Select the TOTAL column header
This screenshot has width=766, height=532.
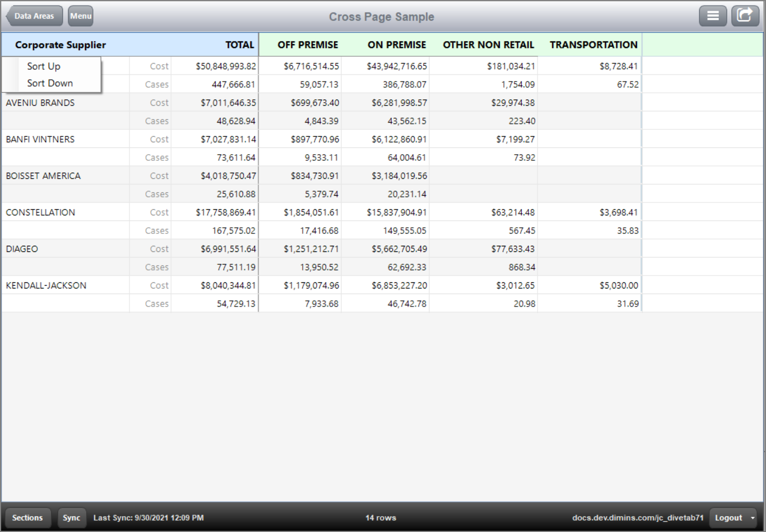pyautogui.click(x=240, y=45)
